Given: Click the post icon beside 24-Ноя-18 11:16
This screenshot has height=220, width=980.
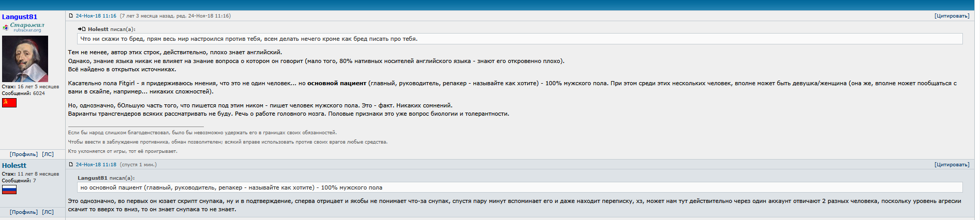Looking at the screenshot, I should pos(71,16).
